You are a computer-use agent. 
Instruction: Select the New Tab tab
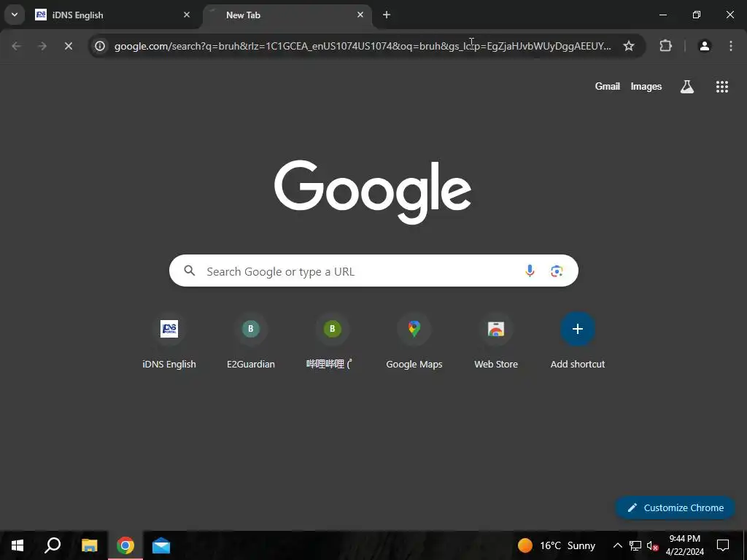(x=287, y=15)
